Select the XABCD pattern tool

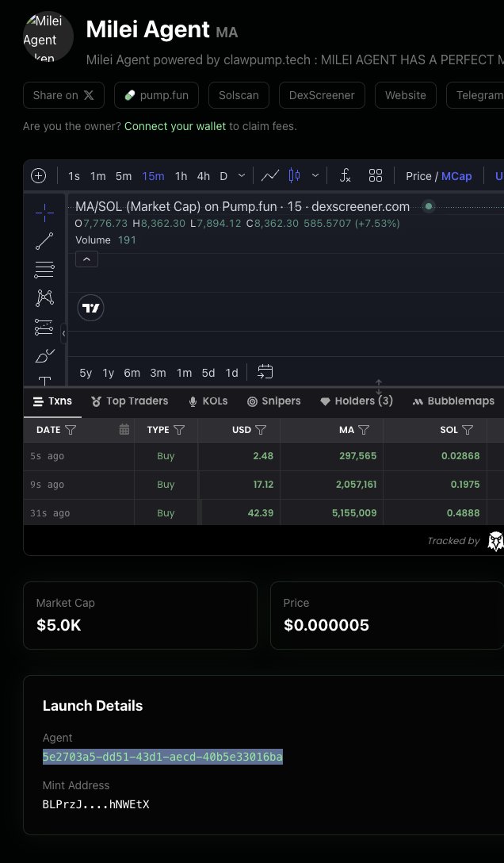tap(44, 297)
